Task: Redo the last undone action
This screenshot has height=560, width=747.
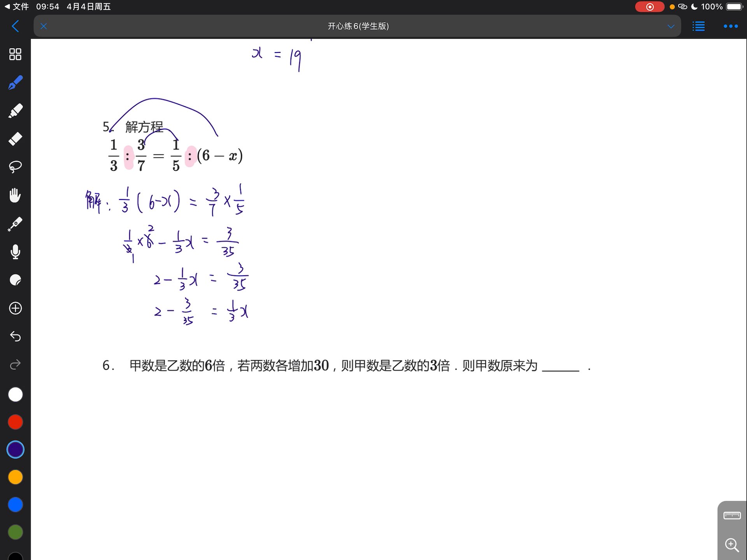Action: (x=15, y=365)
